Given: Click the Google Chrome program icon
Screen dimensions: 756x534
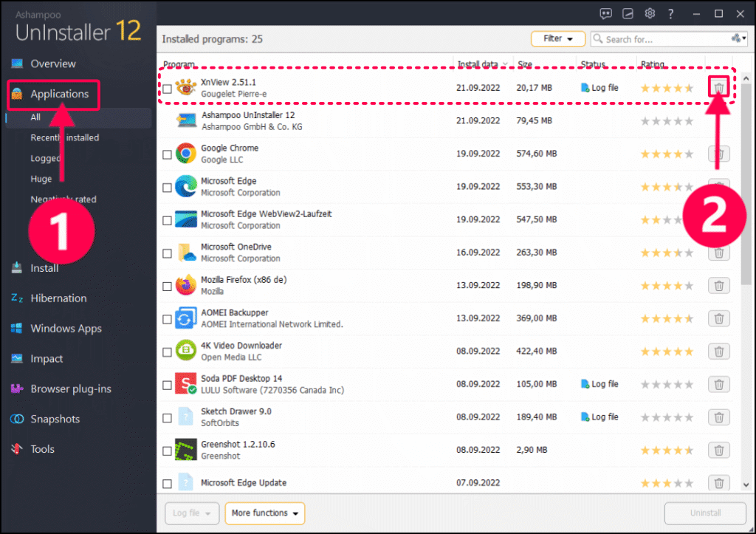Looking at the screenshot, I should pos(186,154).
